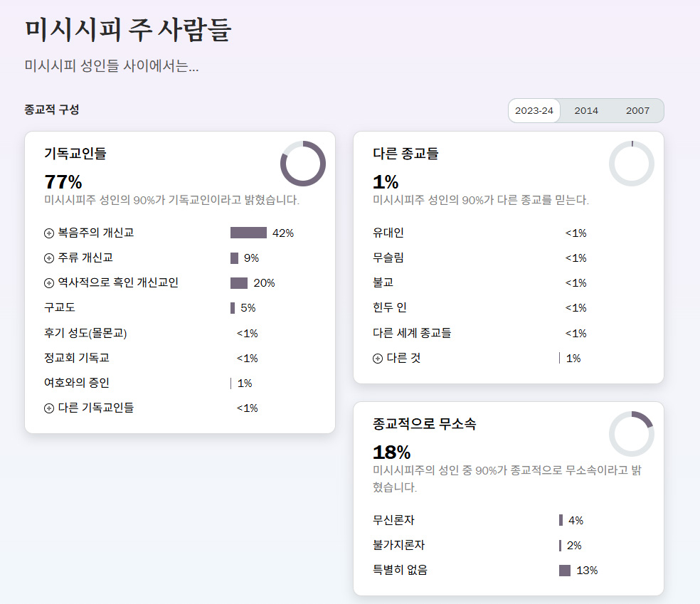
Task: Expand the 주류 개신교 plus icon
Action: 49,258
